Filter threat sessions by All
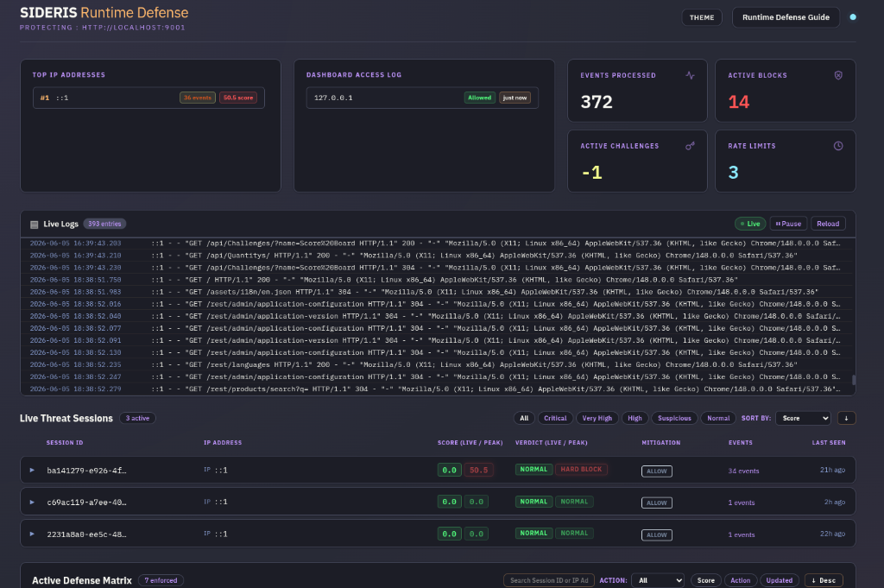This screenshot has width=884, height=588. click(x=524, y=418)
